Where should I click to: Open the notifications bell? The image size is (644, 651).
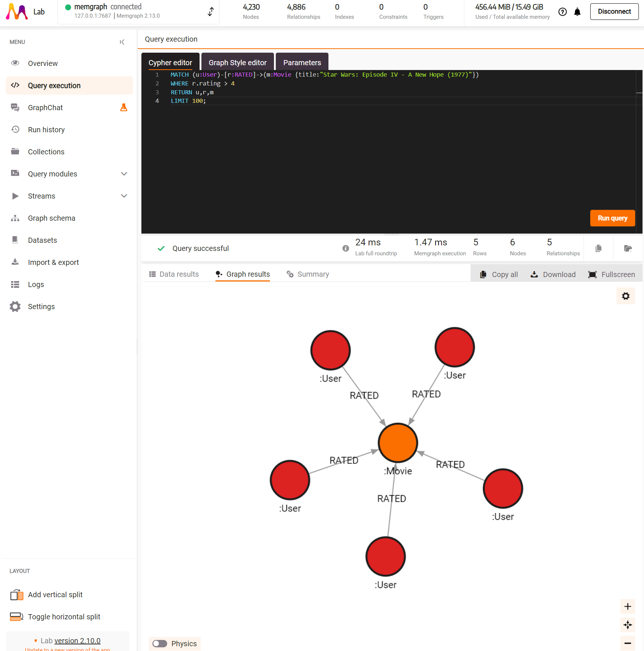[x=577, y=12]
